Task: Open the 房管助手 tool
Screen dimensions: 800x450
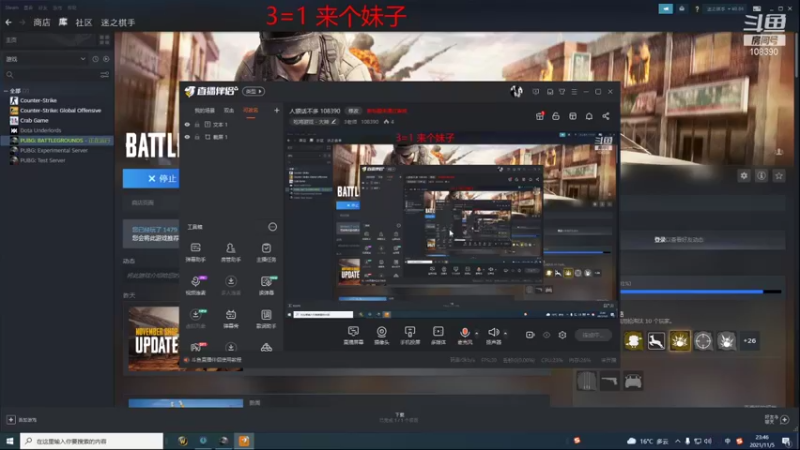Action: (x=231, y=253)
